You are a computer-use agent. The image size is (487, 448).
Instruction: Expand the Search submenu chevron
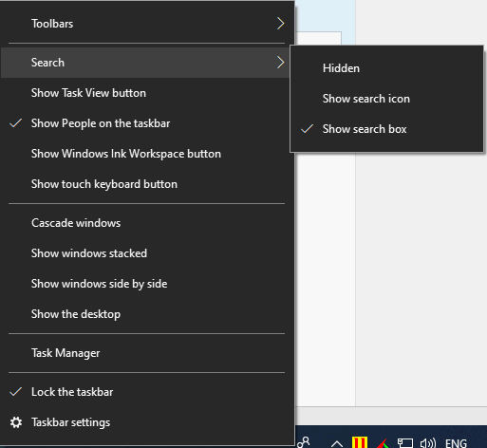click(280, 63)
